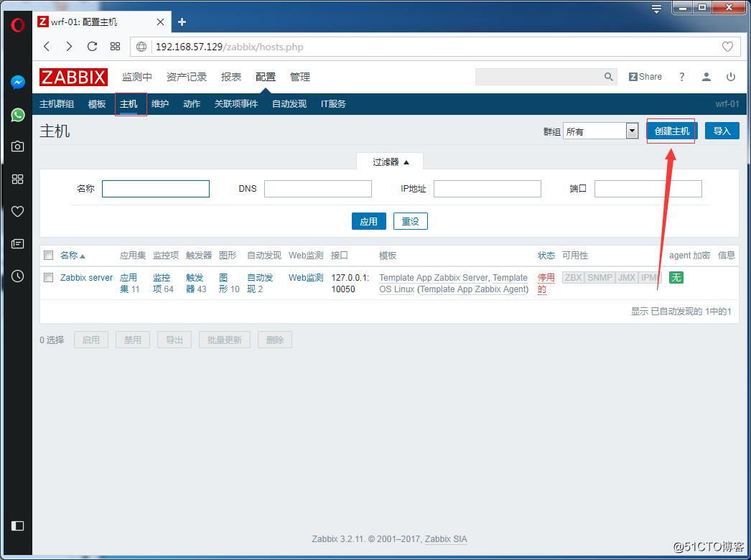Open 监测中 monitoring menu
Image resolution: width=751 pixels, height=560 pixels.
pos(137,77)
